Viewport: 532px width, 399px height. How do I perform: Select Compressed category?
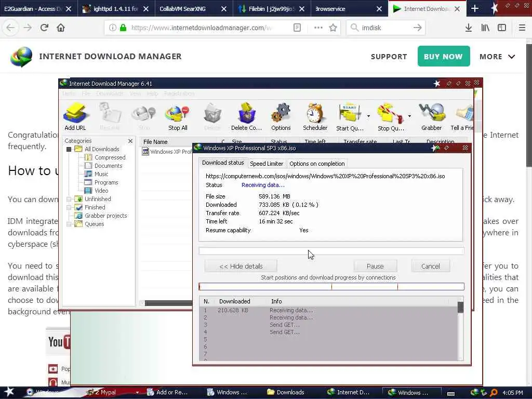pos(105,157)
